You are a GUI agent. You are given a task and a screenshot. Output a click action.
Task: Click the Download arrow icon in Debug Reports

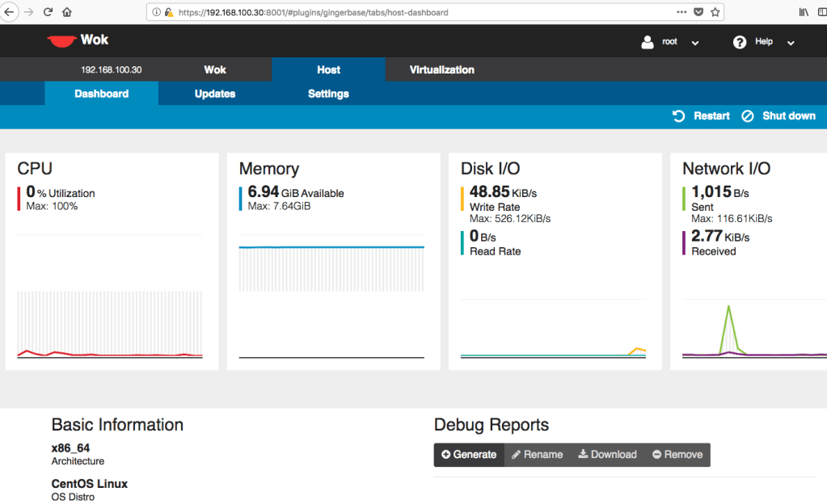(583, 454)
